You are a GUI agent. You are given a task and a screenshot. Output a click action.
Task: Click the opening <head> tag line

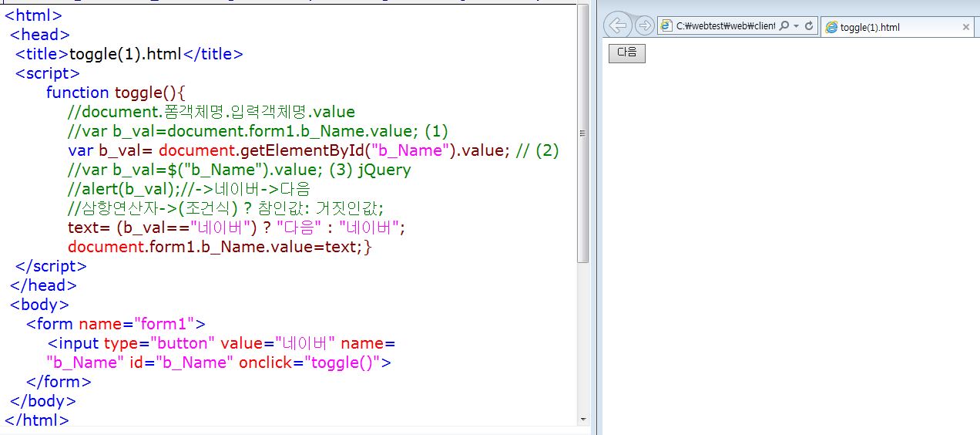click(x=40, y=35)
